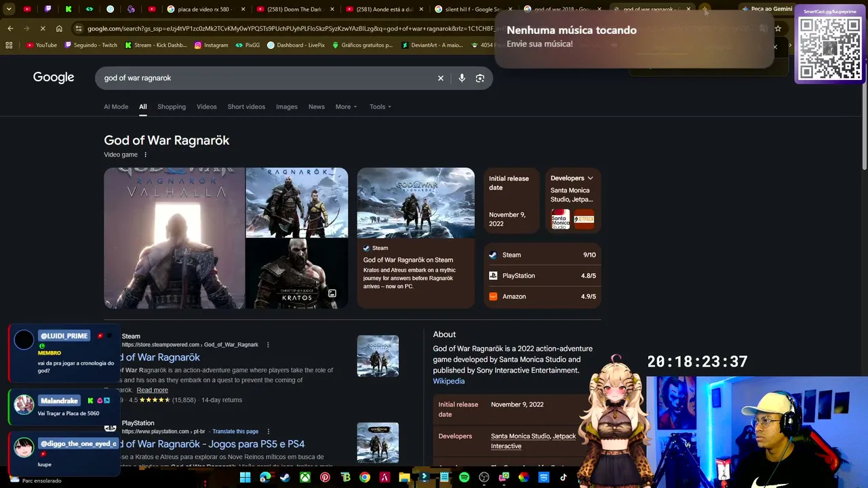Open TikTok from the taskbar
Image resolution: width=868 pixels, height=488 pixels.
(563, 477)
